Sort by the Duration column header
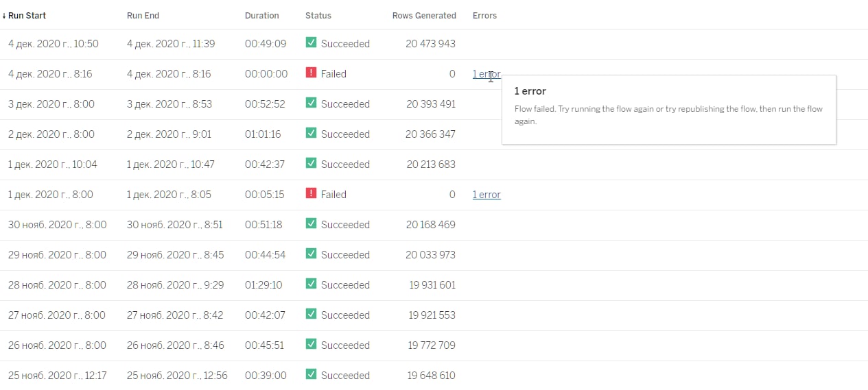Image resolution: width=868 pixels, height=390 pixels. click(x=262, y=15)
